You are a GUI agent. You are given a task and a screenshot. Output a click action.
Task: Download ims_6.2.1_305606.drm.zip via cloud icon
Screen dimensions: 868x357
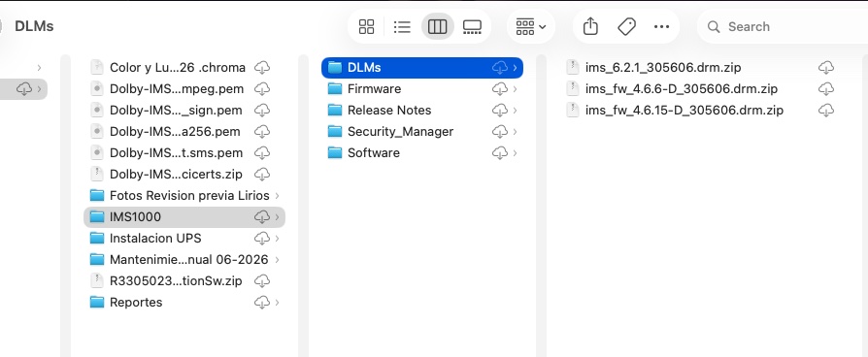pyautogui.click(x=826, y=68)
